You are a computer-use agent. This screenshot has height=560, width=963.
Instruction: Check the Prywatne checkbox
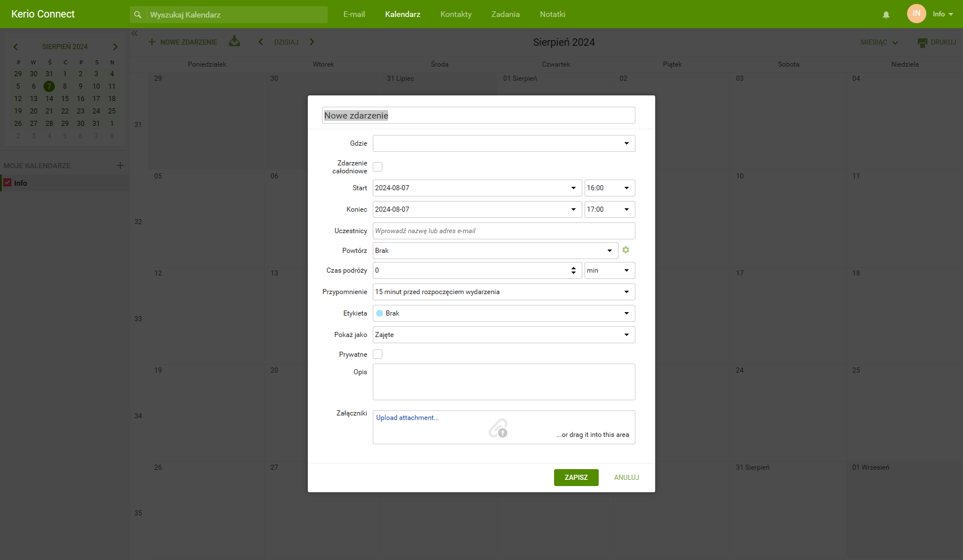[378, 355]
